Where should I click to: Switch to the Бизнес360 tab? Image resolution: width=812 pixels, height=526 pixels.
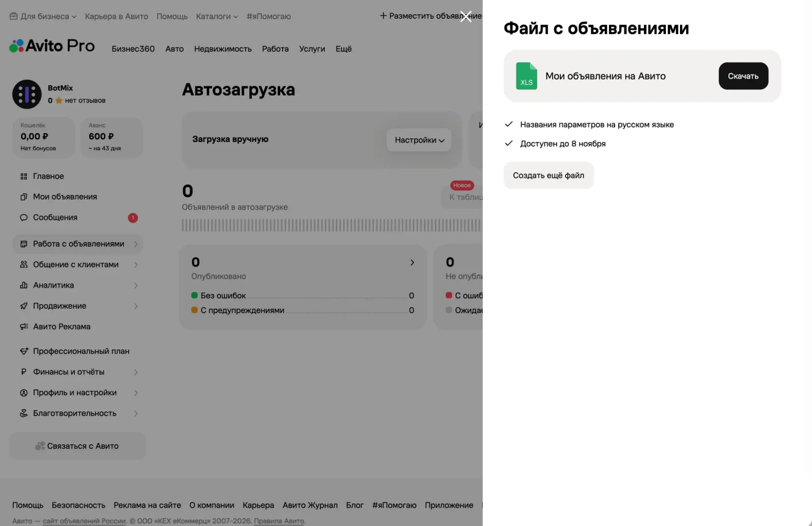[x=133, y=49]
